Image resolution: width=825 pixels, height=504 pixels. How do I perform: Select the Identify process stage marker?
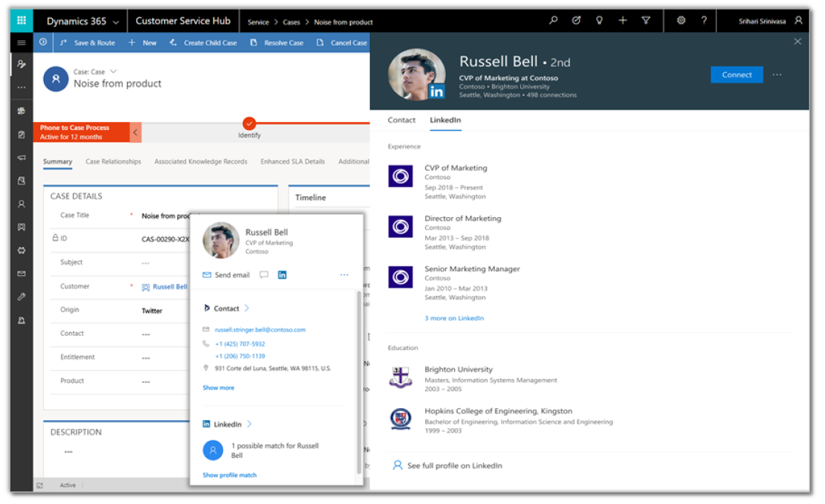click(x=249, y=123)
